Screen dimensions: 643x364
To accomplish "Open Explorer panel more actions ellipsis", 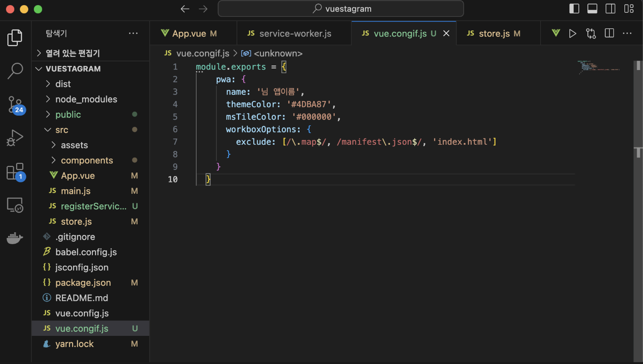I will pos(133,33).
